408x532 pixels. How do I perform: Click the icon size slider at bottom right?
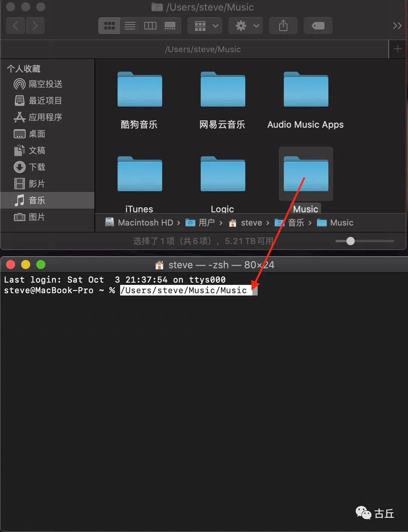351,241
